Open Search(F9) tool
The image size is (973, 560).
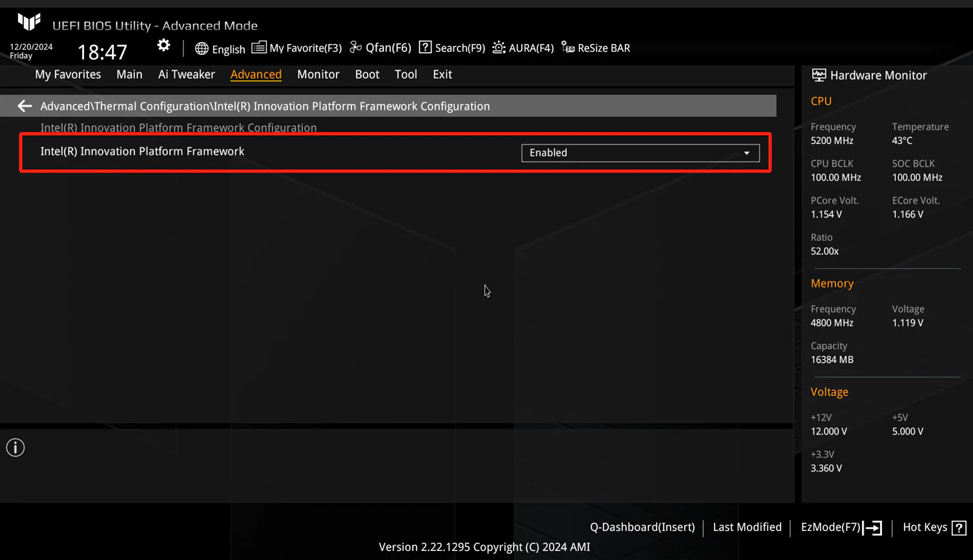tap(452, 48)
